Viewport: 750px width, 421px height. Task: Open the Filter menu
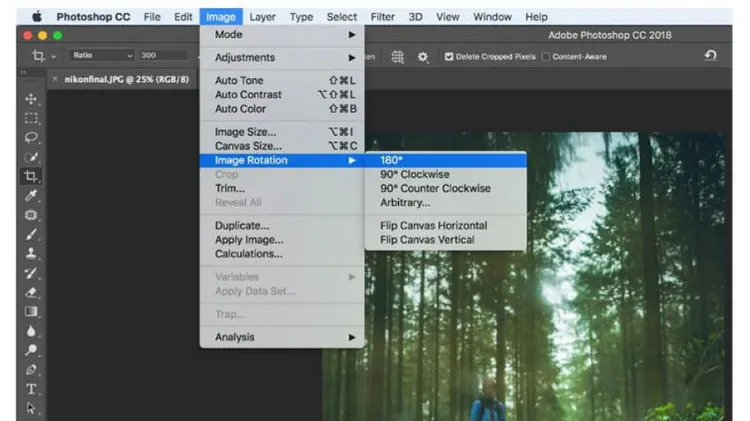tap(383, 17)
